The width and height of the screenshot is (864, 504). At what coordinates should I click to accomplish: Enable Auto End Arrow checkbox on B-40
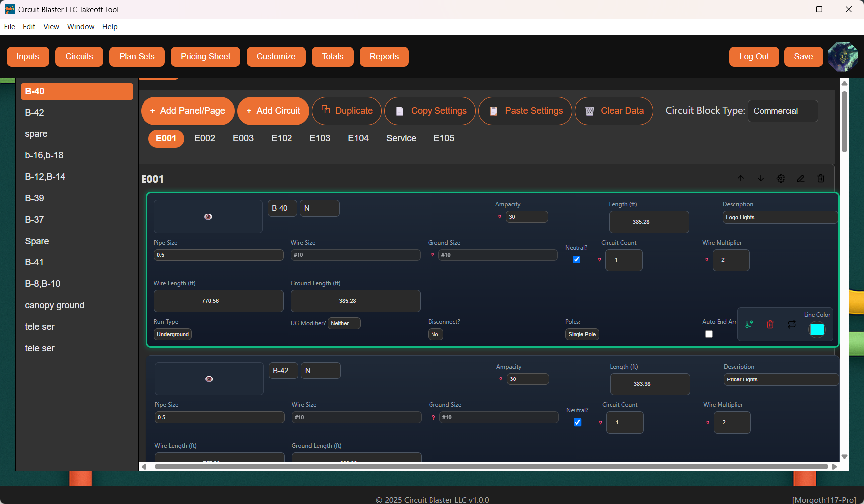pos(709,334)
